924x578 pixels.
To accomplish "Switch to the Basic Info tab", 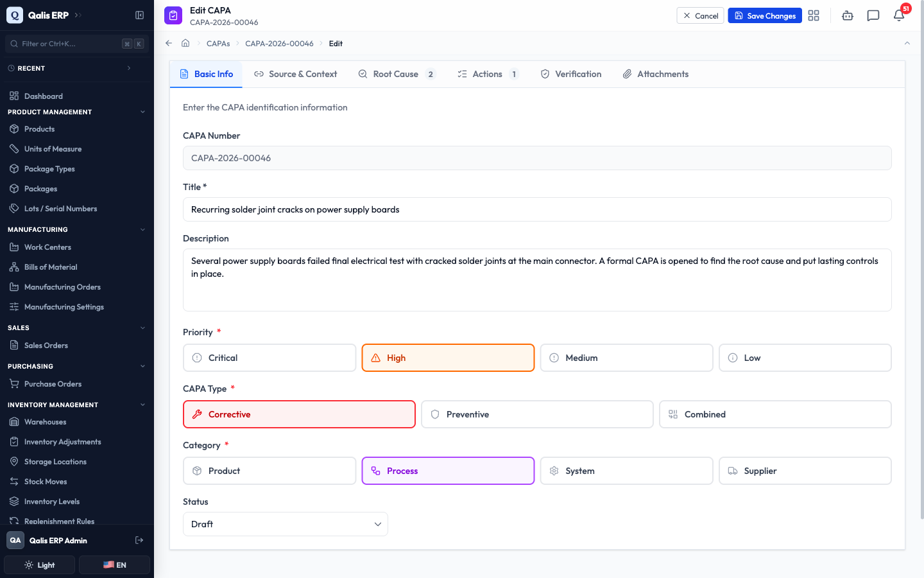I will click(206, 74).
